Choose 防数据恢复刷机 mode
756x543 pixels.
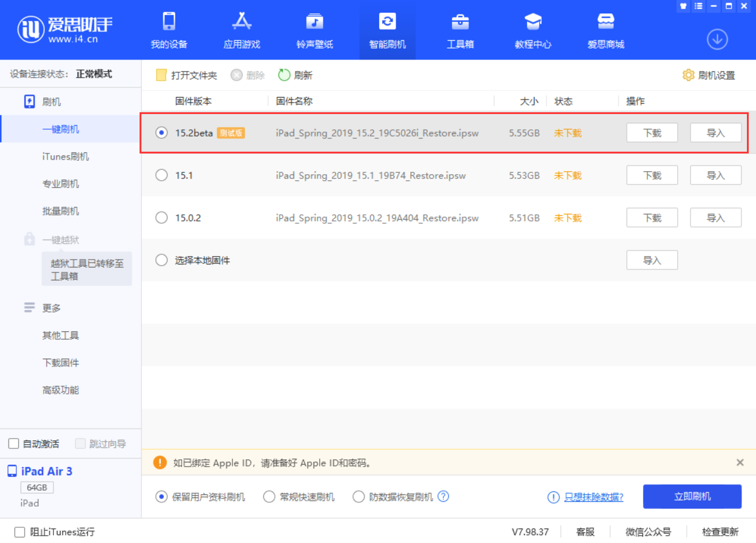(359, 497)
